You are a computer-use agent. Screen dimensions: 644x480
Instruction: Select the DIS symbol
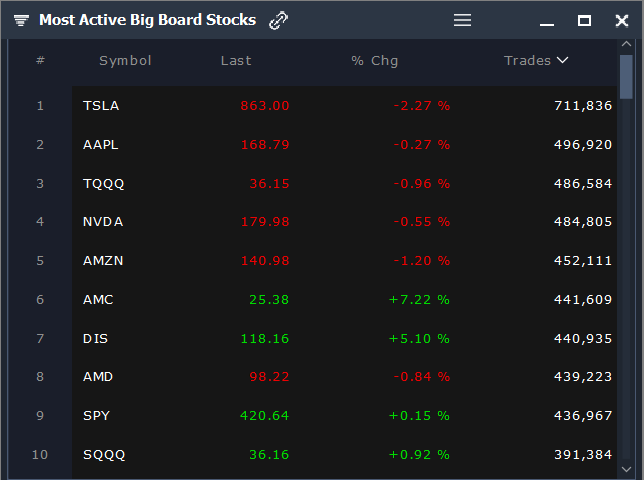[95, 339]
